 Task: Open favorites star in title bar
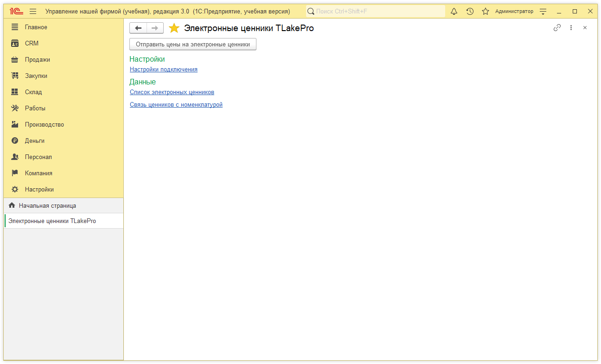coord(486,12)
